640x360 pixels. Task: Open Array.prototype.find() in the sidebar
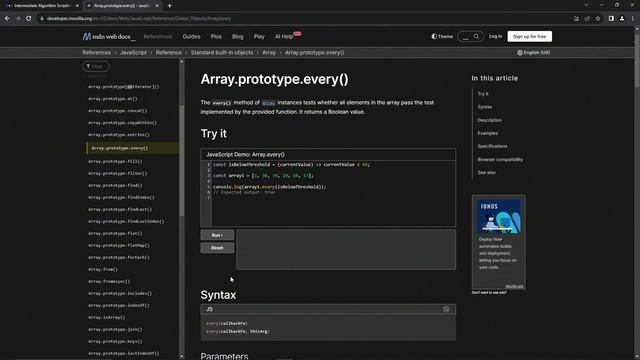point(115,185)
